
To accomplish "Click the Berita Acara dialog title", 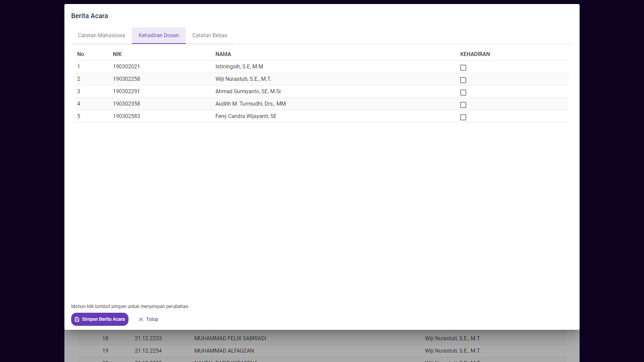I will point(90,16).
